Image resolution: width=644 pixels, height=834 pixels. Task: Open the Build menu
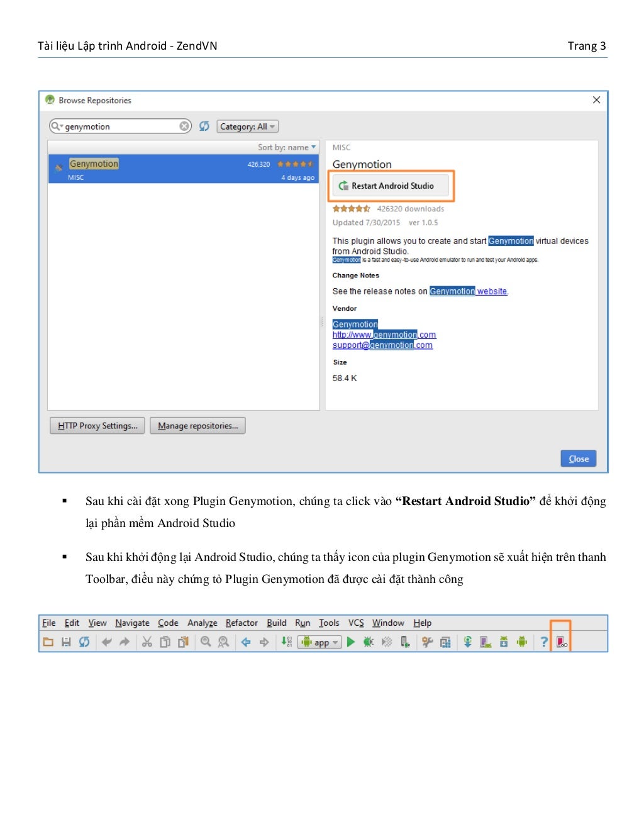pos(277,623)
